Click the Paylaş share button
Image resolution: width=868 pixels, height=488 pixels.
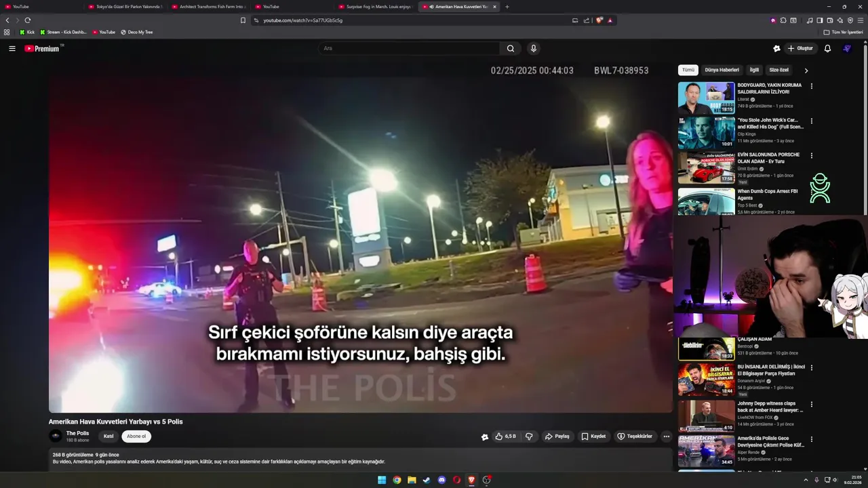[557, 436]
